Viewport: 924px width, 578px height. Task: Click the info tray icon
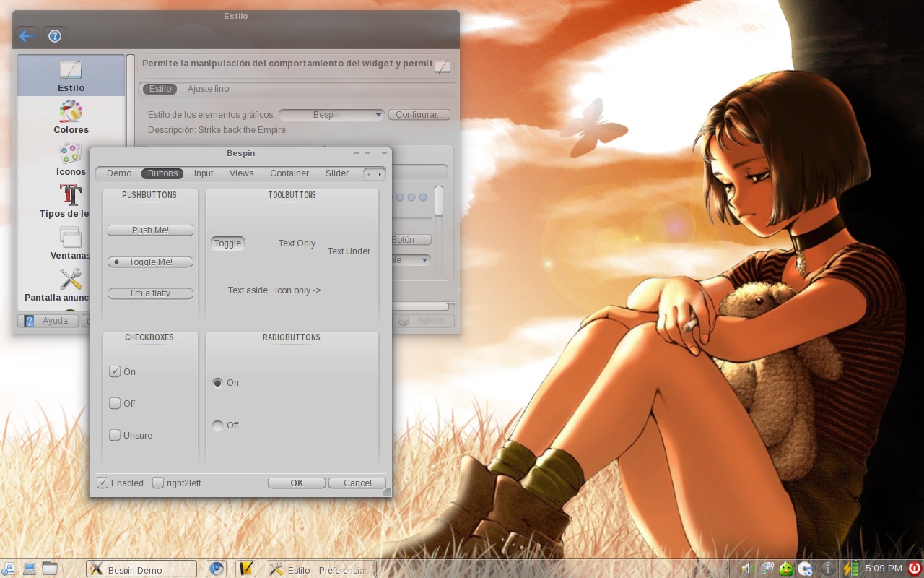[828, 569]
